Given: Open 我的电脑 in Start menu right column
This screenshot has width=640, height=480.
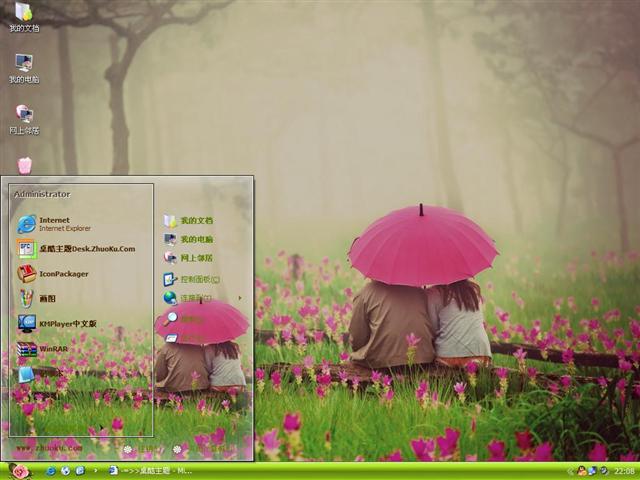Looking at the screenshot, I should (196, 239).
